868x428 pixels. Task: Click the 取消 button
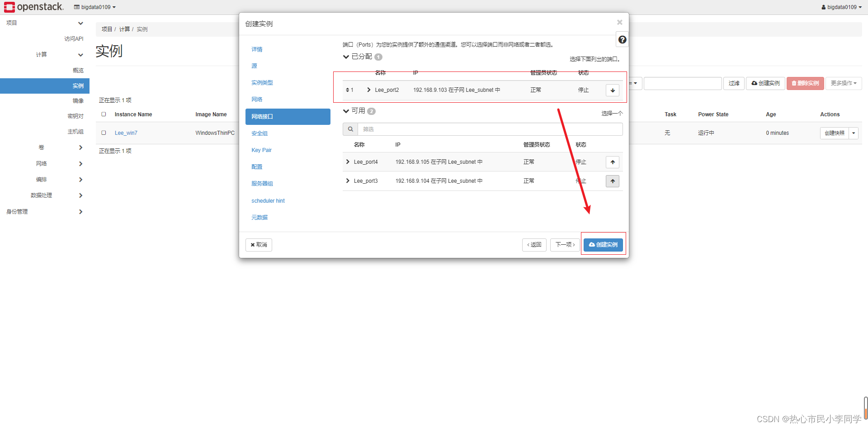point(259,245)
